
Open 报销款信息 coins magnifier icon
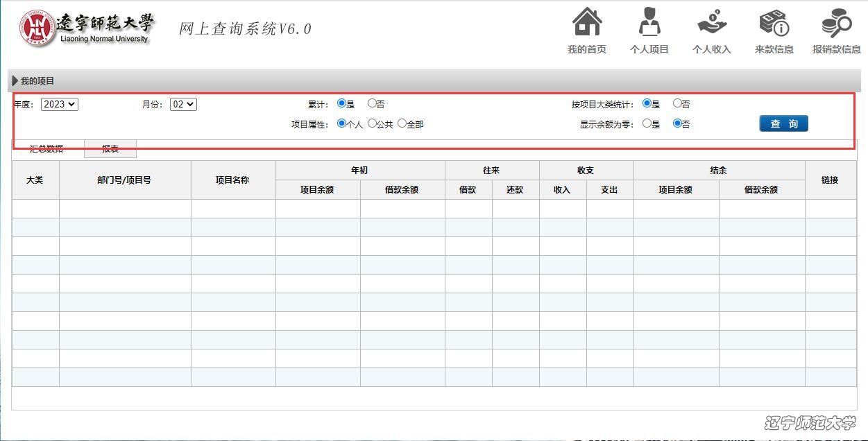(x=836, y=23)
